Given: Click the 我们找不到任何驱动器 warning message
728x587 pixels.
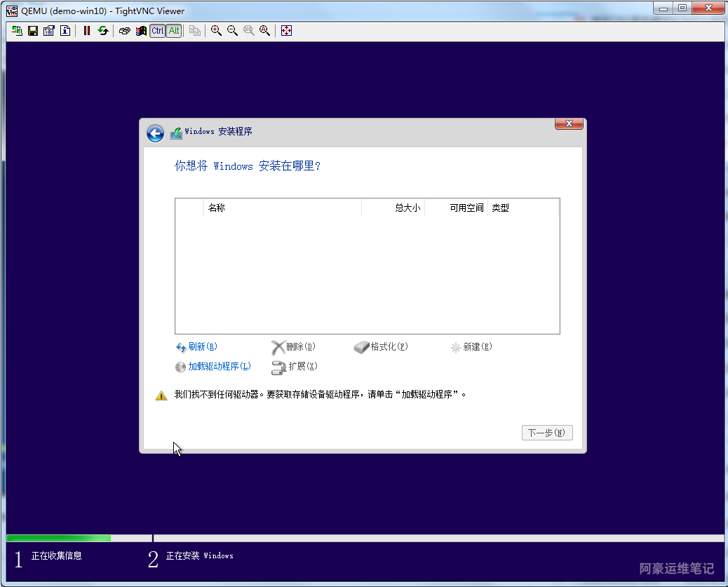Looking at the screenshot, I should coord(321,394).
